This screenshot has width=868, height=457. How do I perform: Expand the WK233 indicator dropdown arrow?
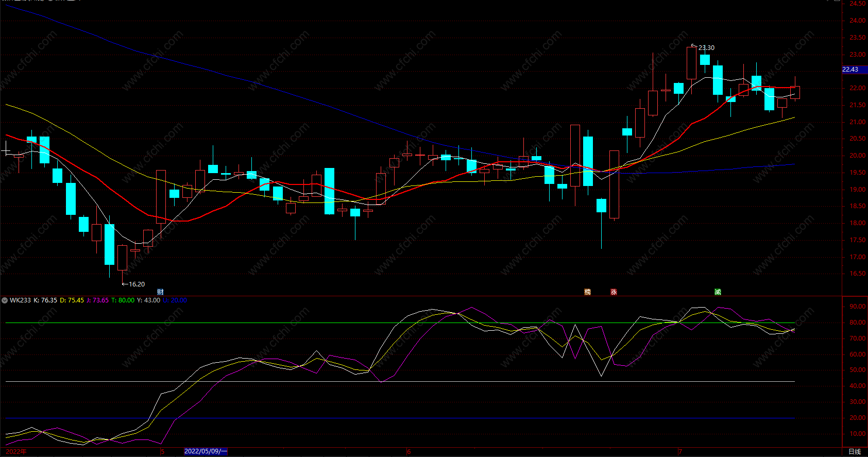pos(5,300)
